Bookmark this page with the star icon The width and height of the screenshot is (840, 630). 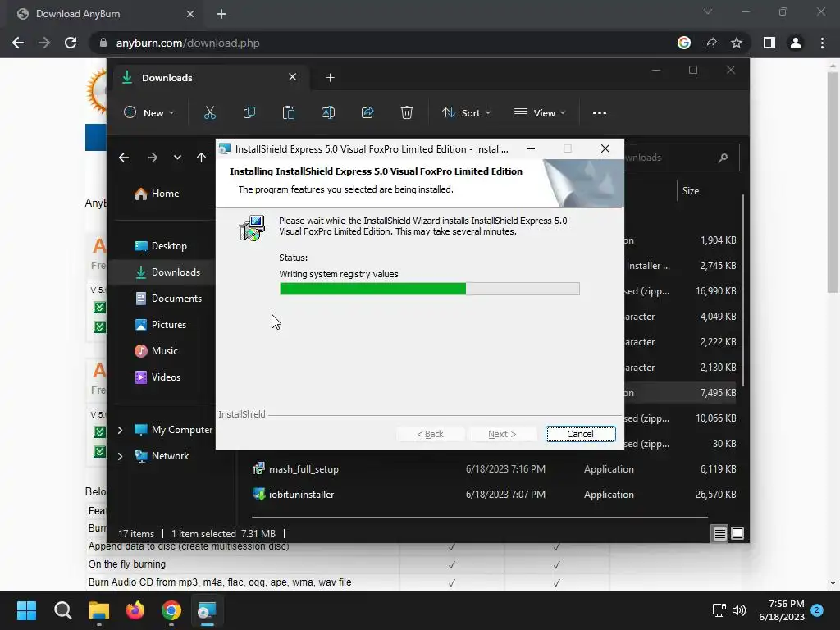coord(737,43)
